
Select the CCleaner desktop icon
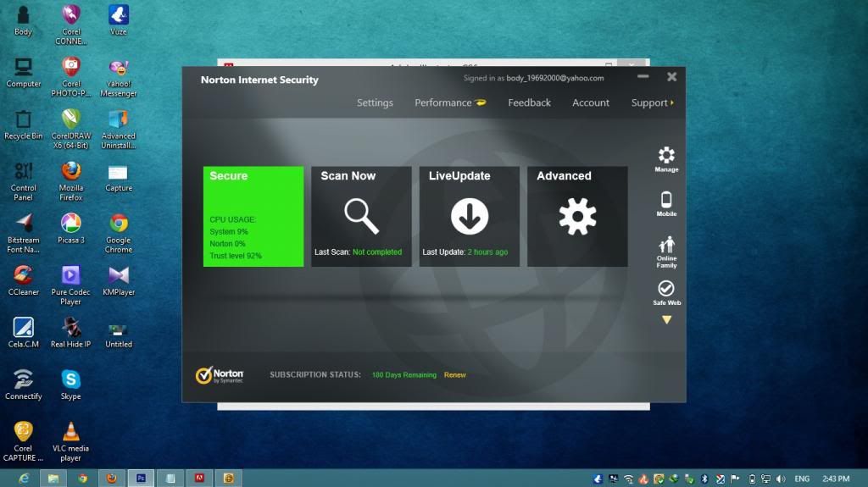click(x=23, y=281)
